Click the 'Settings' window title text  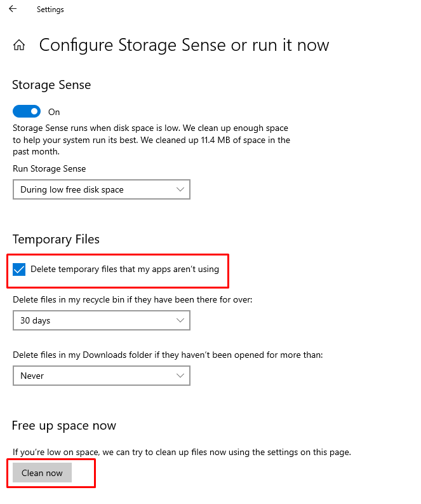tap(50, 10)
